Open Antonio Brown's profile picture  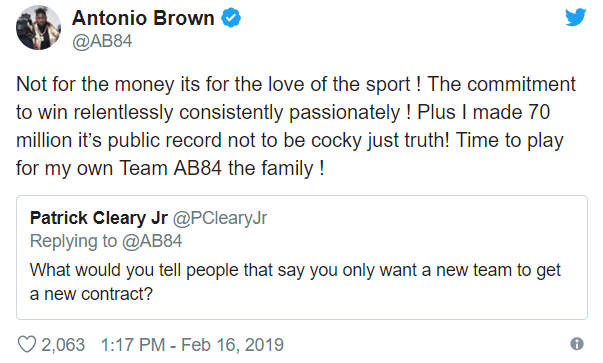click(38, 28)
